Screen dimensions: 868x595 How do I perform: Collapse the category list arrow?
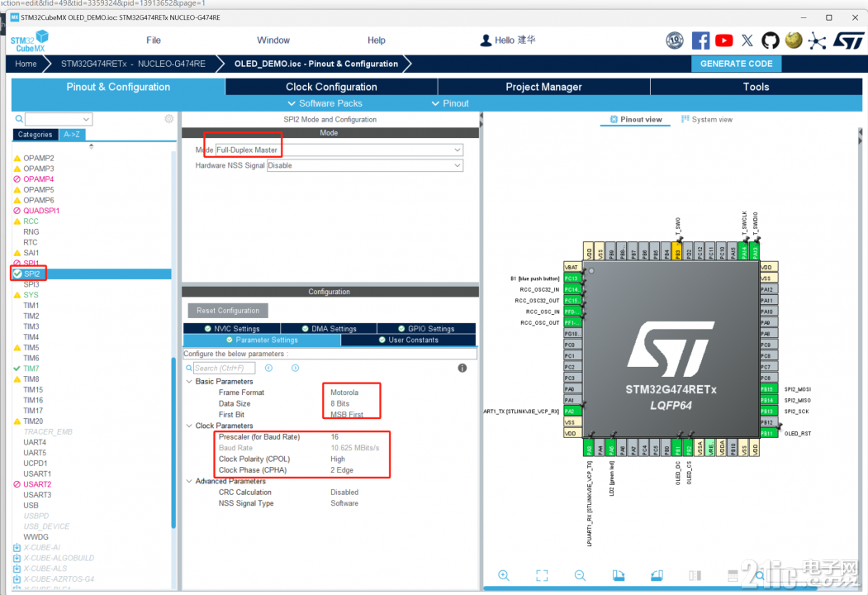(x=92, y=146)
